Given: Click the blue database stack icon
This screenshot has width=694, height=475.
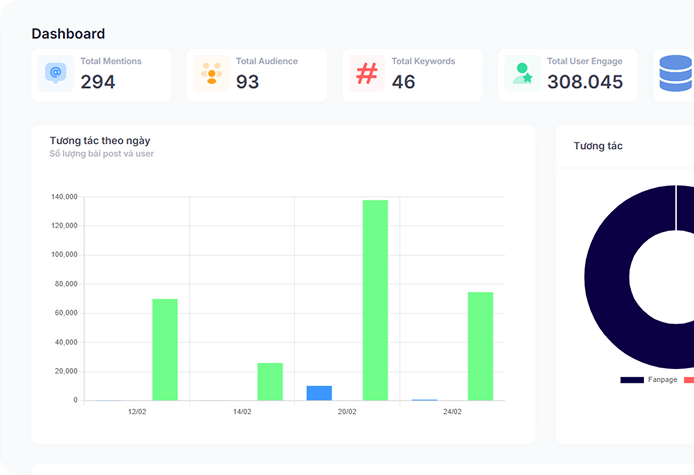Looking at the screenshot, I should tap(676, 73).
